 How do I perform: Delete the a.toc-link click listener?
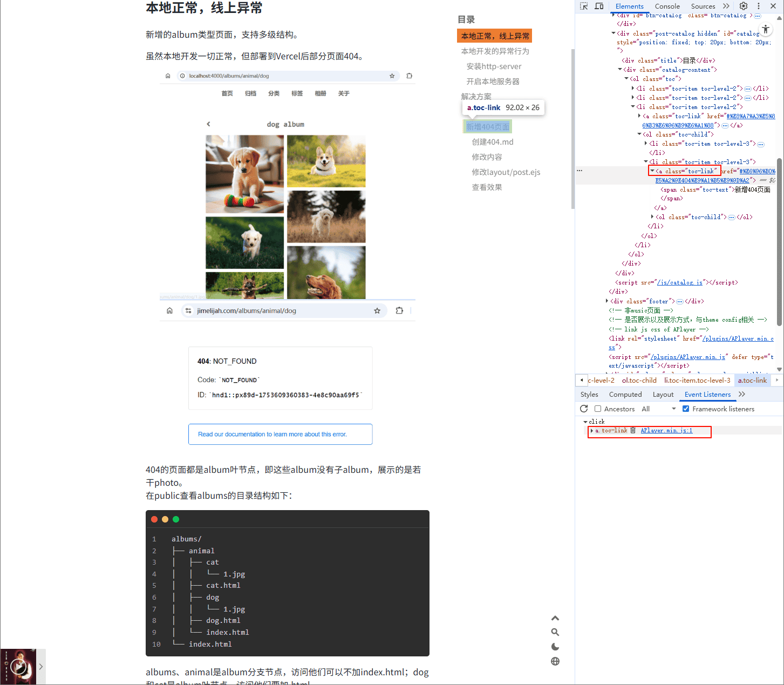pyautogui.click(x=633, y=431)
